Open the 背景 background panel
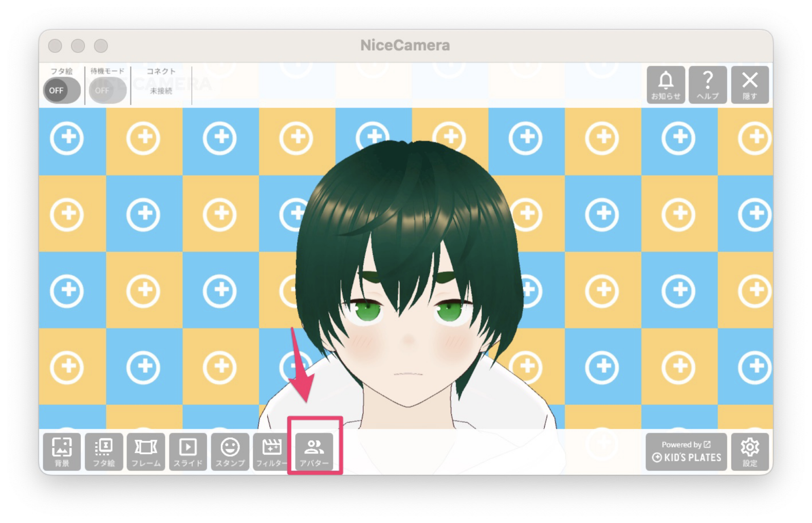 pos(62,452)
